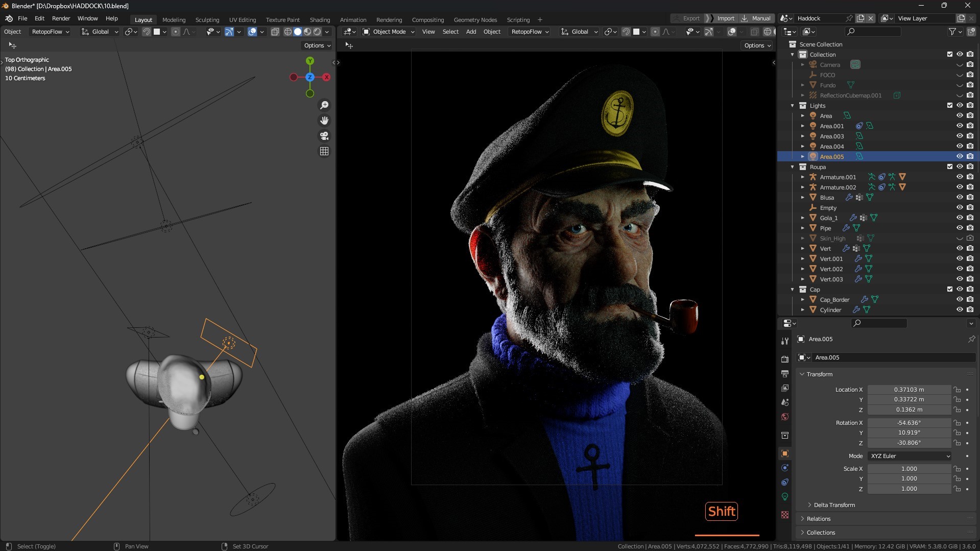Screen dimensions: 980x551
Task: Open the Render menu
Action: (61, 18)
